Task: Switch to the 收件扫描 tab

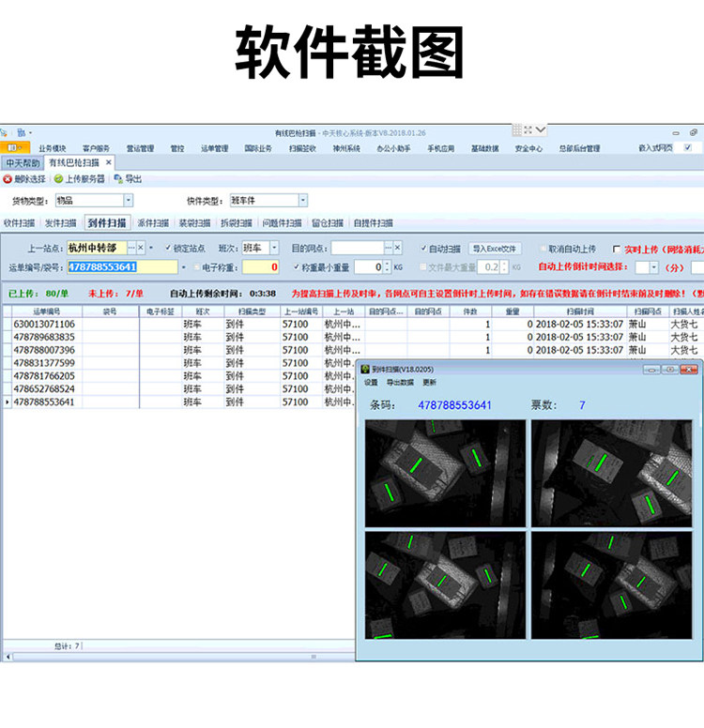Action: click(x=19, y=223)
